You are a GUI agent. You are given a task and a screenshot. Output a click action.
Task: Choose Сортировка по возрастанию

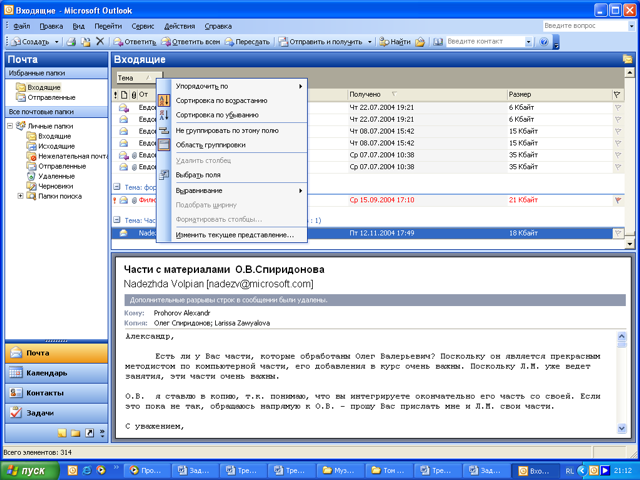pyautogui.click(x=232, y=100)
